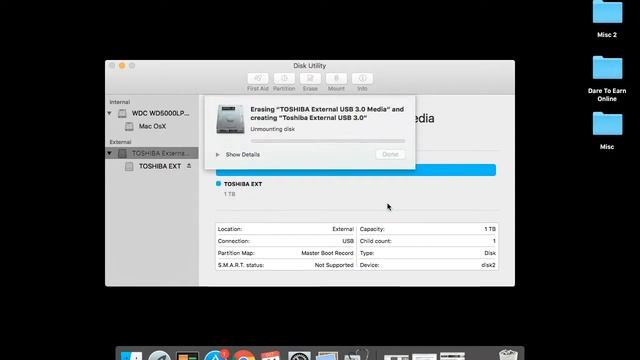Select TOSHIBA External drive in sidebar
Image resolution: width=640 pixels, height=360 pixels.
pos(152,153)
